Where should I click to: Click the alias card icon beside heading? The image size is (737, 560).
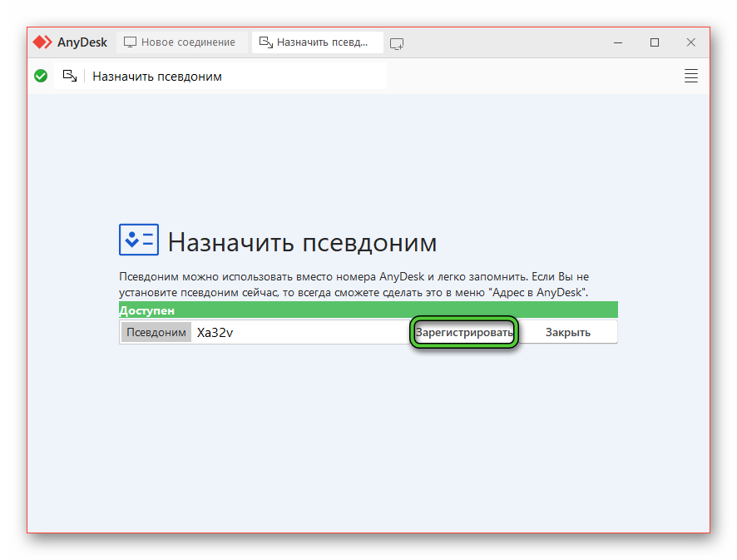pyautogui.click(x=139, y=240)
